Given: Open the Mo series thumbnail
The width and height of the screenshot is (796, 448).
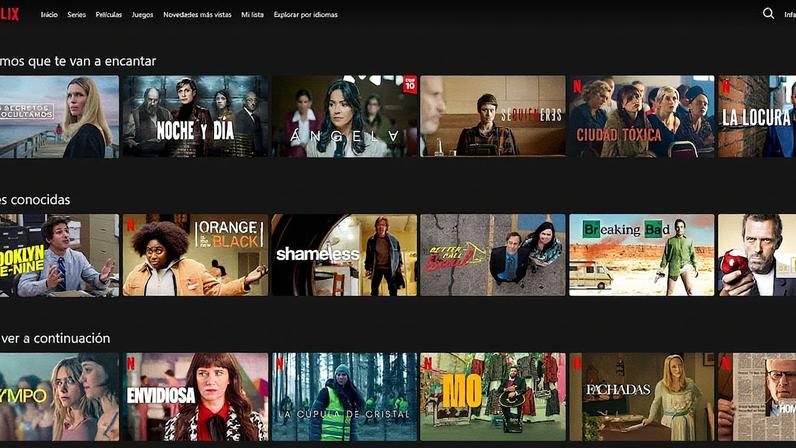Looking at the screenshot, I should pos(492,397).
